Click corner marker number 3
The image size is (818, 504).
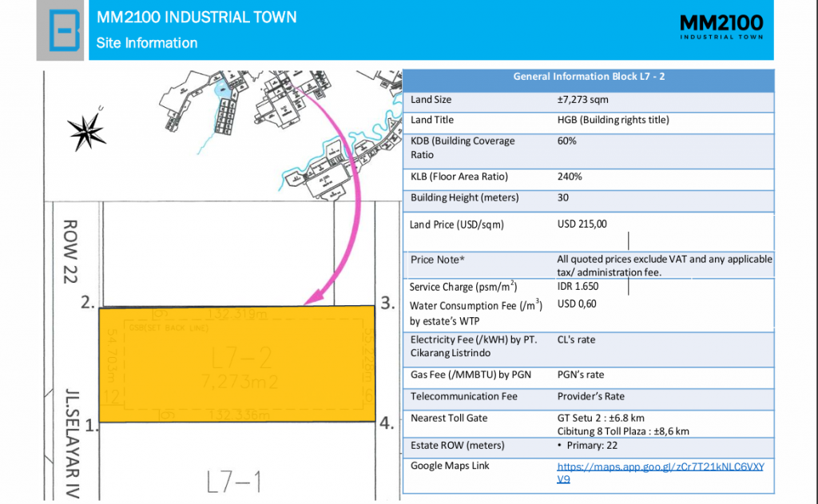387,303
